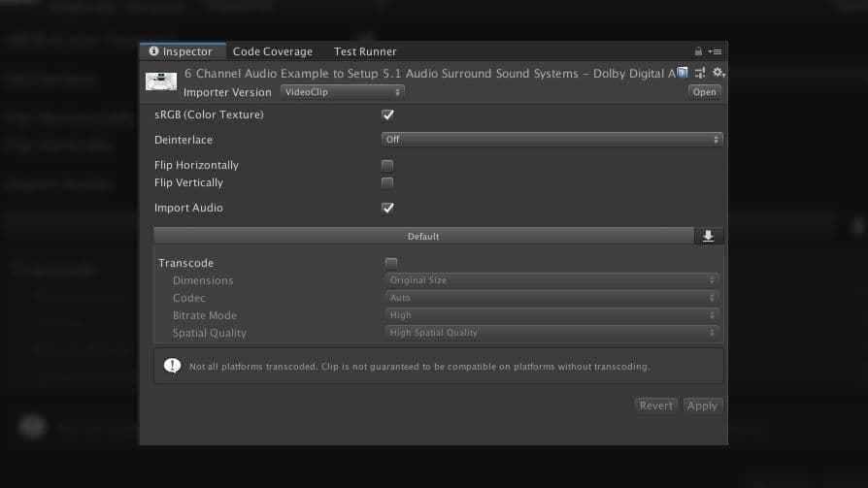
Task: Open the Importer Version VideoClip dropdown
Action: 343,92
